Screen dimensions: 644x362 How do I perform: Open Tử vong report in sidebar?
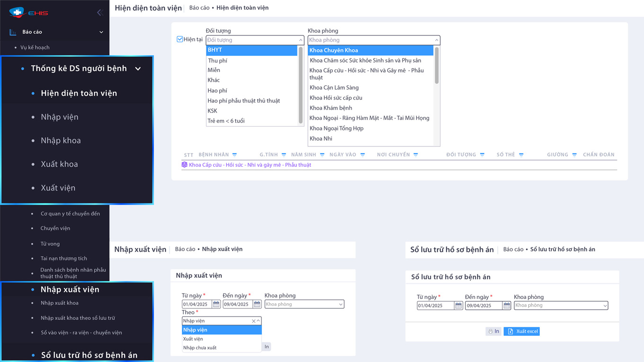(50, 244)
